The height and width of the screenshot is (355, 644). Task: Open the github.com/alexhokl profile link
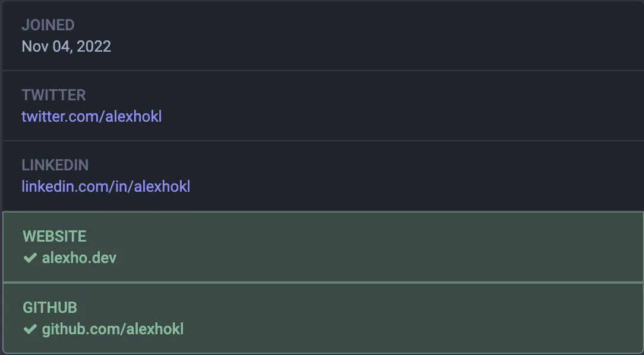[x=113, y=329]
